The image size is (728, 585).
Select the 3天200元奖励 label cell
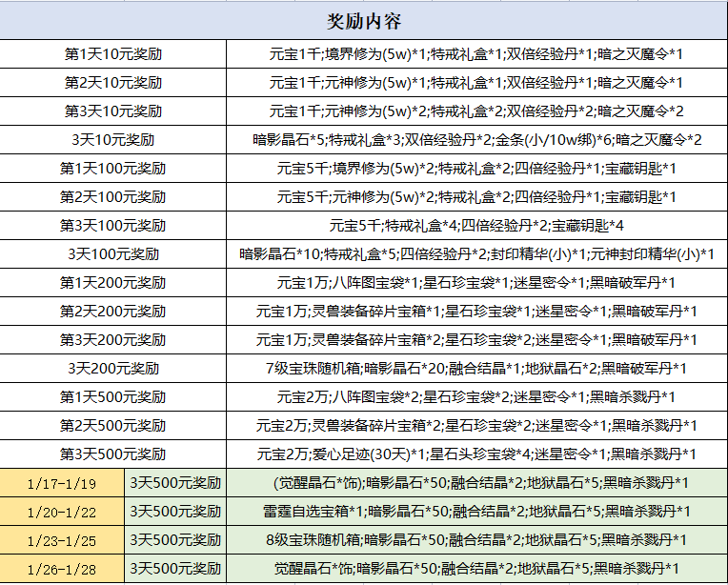[x=113, y=368]
